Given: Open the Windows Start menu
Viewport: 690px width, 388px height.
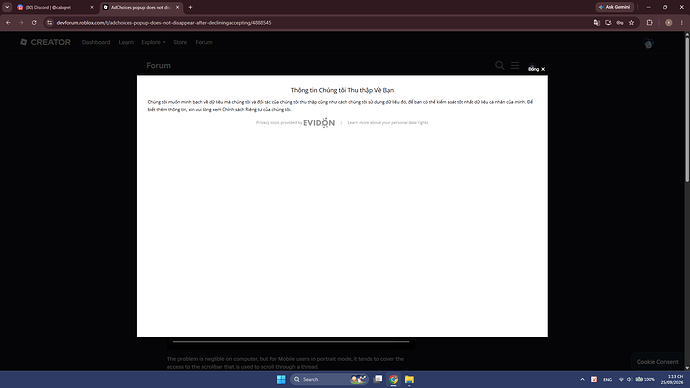Looking at the screenshot, I should [281, 379].
